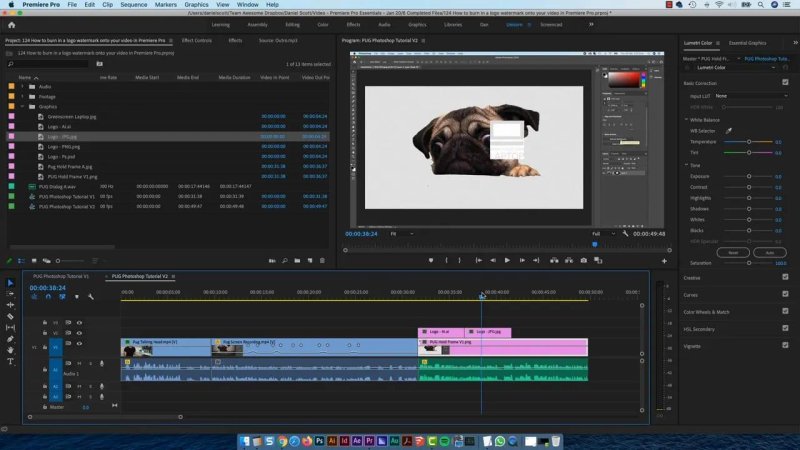The image size is (800, 450).
Task: Add a marker in the Program monitor
Action: (431, 260)
